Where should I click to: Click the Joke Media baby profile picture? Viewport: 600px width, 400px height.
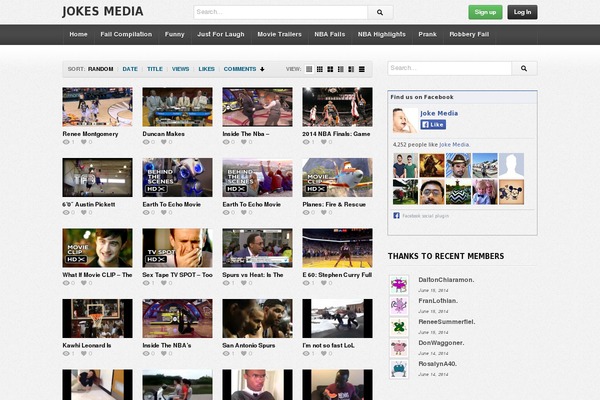(405, 121)
